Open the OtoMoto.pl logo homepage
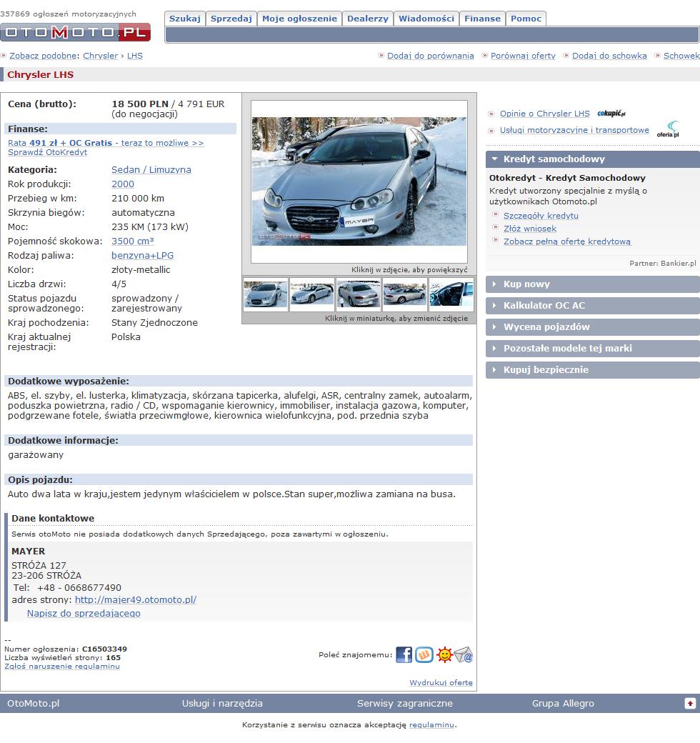The width and height of the screenshot is (700, 743). 75,32
